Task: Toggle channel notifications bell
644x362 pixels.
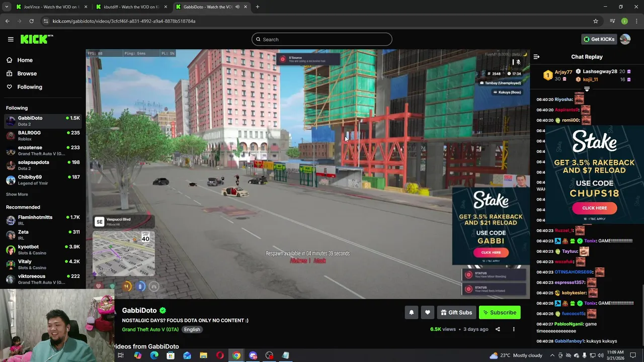Action: click(411, 313)
